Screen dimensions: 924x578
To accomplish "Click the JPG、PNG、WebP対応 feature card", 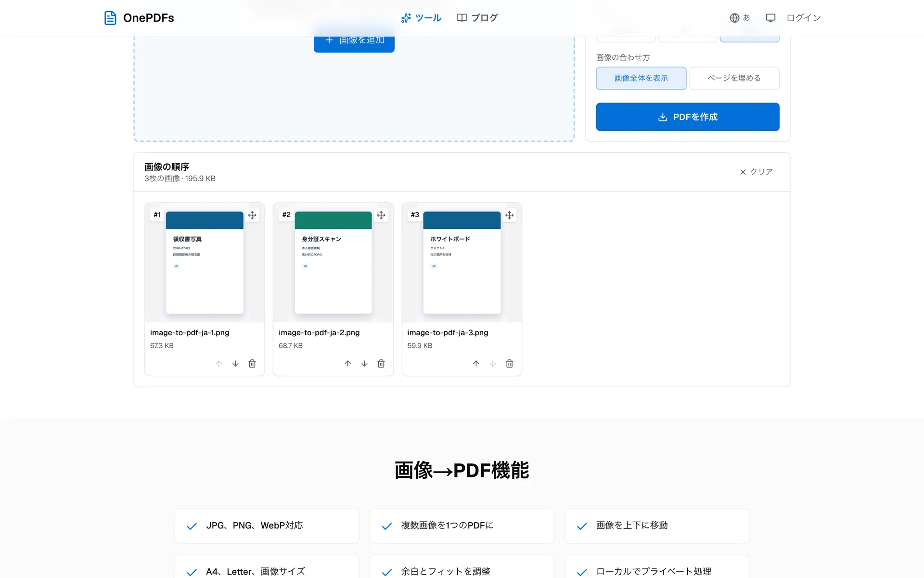I will pyautogui.click(x=267, y=526).
